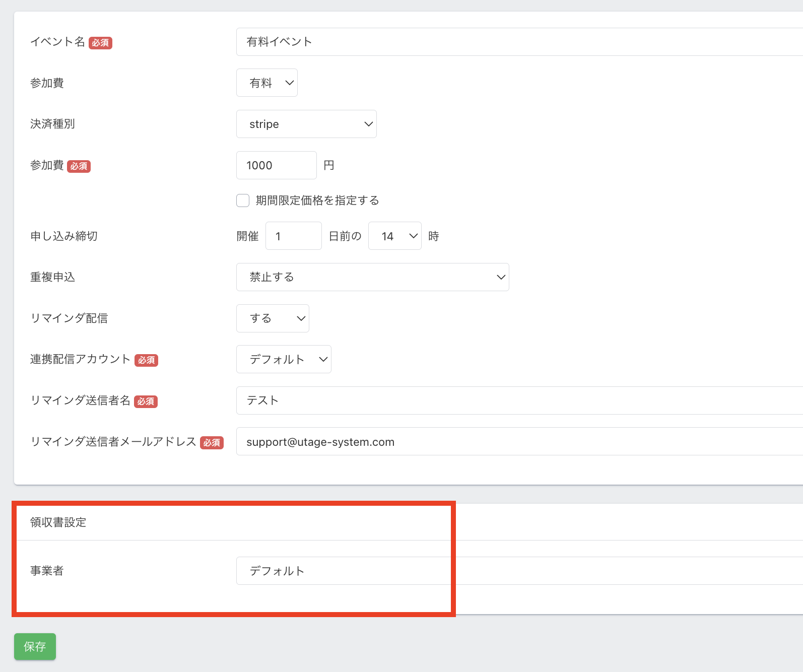Expand the 重複申込 禁止する dropdown
Viewport: 803px width, 672px height.
pyautogui.click(x=372, y=277)
